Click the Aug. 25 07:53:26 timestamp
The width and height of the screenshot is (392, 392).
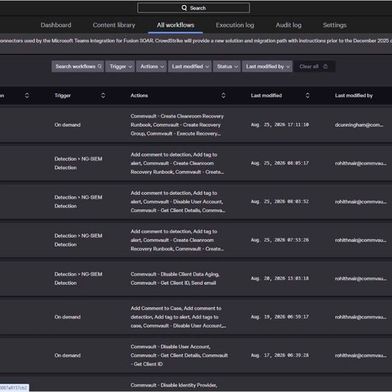(x=280, y=240)
